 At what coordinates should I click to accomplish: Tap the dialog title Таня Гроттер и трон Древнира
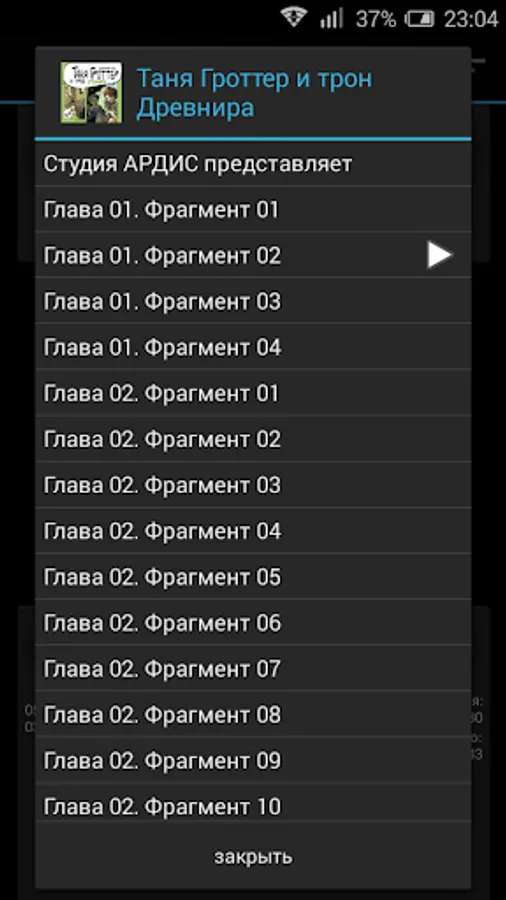(254, 93)
